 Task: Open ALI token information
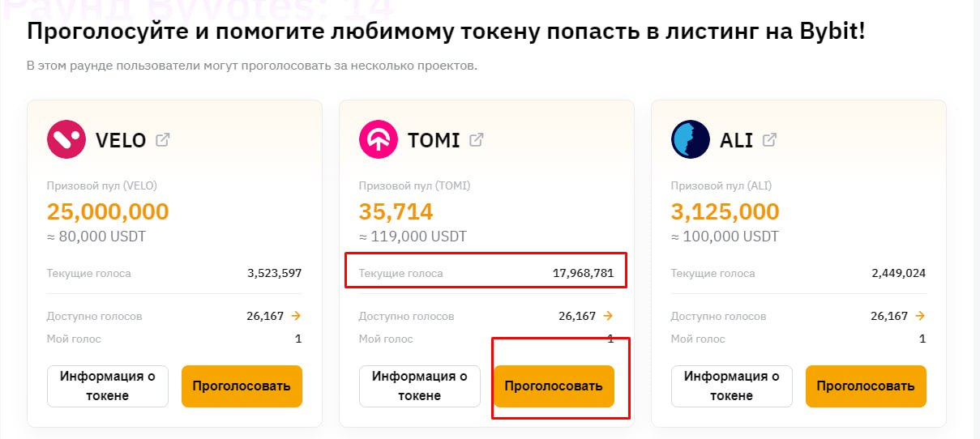[x=732, y=386]
